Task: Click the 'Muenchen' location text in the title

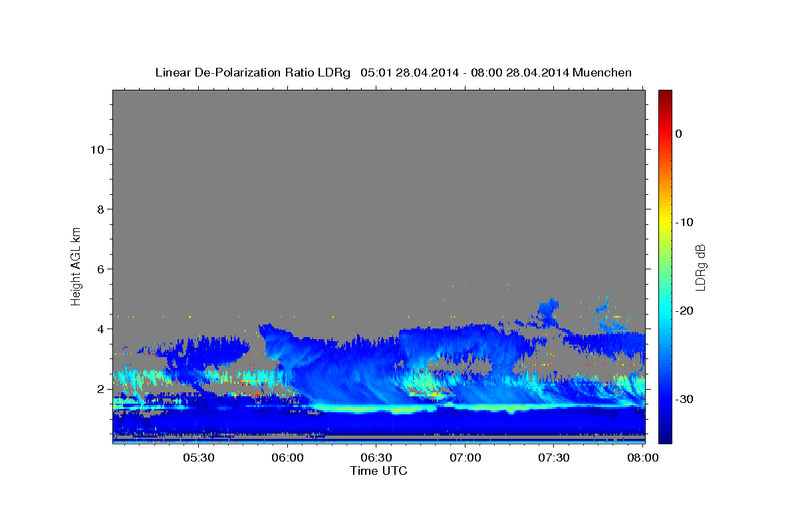Action: tap(602, 72)
